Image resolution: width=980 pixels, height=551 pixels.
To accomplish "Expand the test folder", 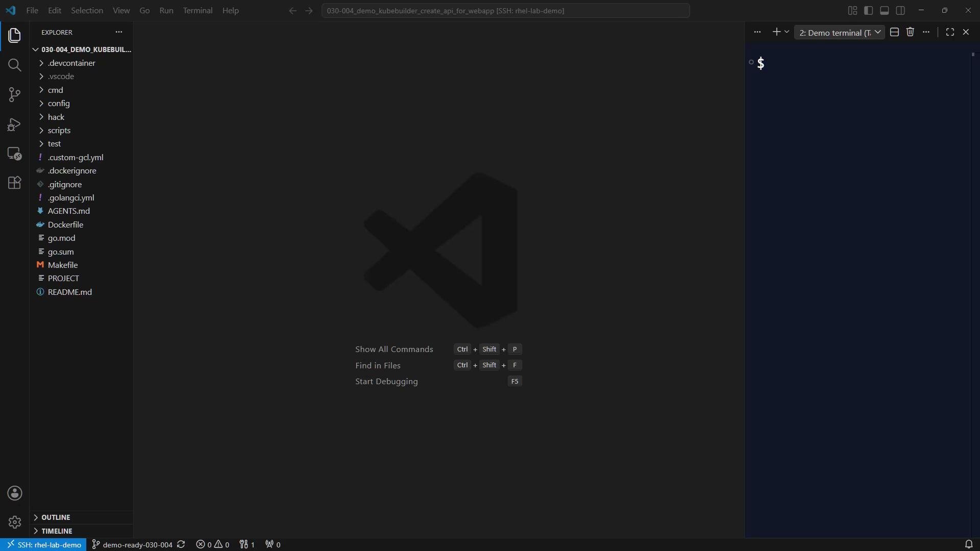I will (82, 144).
